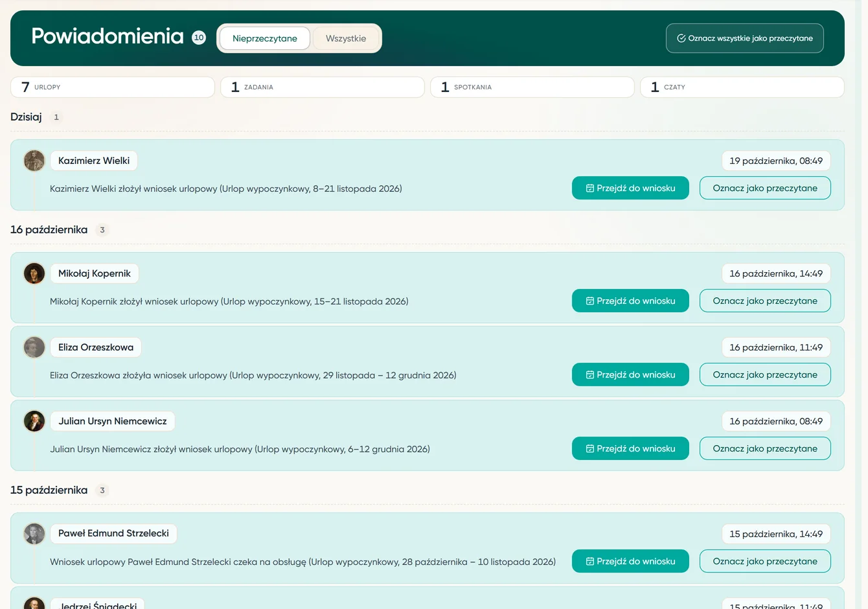Click the Dzisiaj section heading
The width and height of the screenshot is (868, 609).
(x=26, y=117)
